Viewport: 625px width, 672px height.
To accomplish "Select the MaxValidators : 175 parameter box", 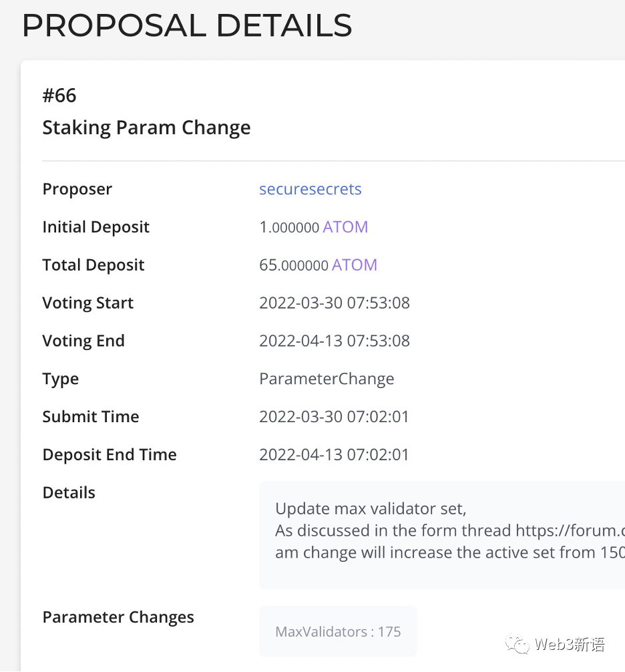I will pyautogui.click(x=338, y=631).
